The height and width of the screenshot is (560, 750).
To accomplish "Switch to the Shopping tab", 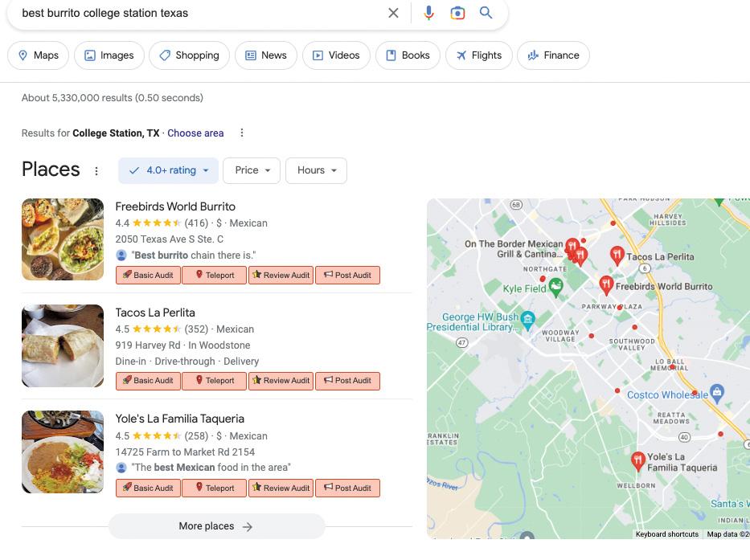I will pyautogui.click(x=190, y=55).
